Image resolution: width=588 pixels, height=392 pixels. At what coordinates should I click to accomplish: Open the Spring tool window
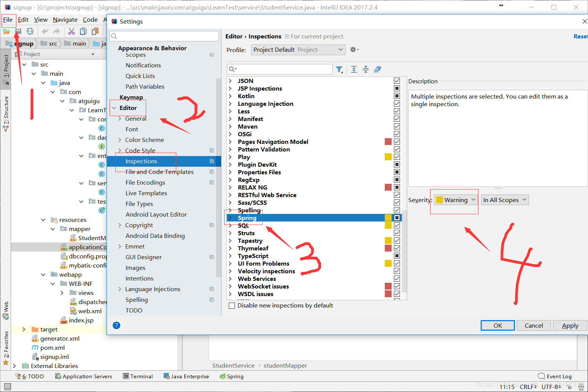231,376
